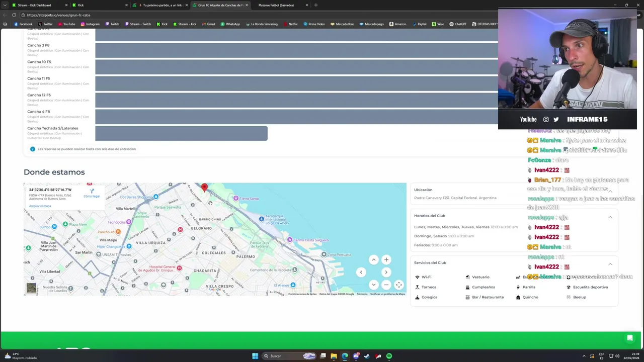Screen dimensions: 644x362
Task: Select the Cancha 10 F5 availability bar
Action: pos(296,67)
